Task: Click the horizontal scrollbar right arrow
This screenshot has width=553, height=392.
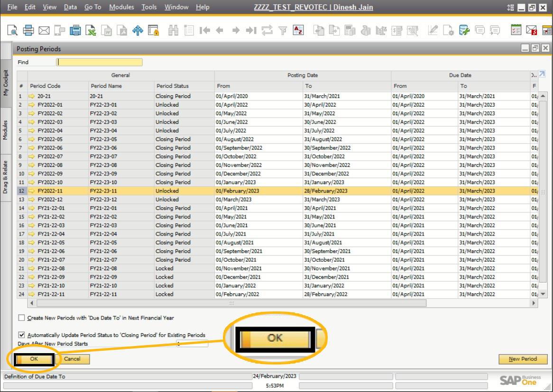Action: click(x=534, y=303)
